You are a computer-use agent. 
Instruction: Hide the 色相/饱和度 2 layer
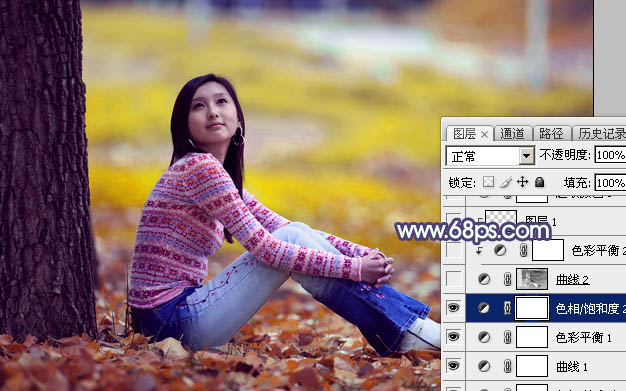pyautogui.click(x=454, y=308)
